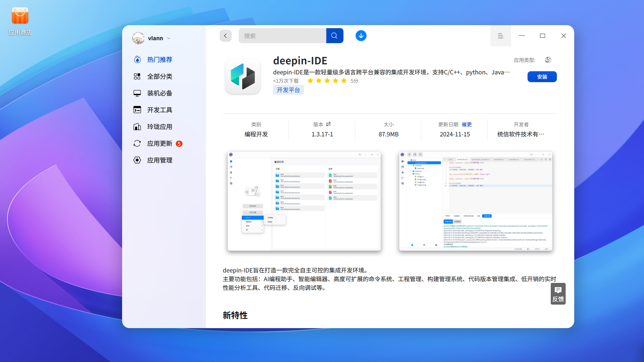Image resolution: width=644 pixels, height=362 pixels.
Task: Click the download manager icon
Action: tap(361, 36)
